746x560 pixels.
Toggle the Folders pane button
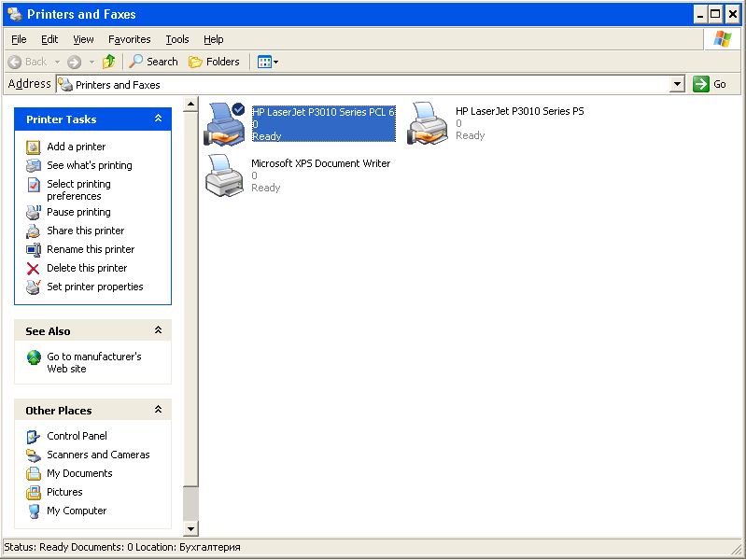click(214, 62)
